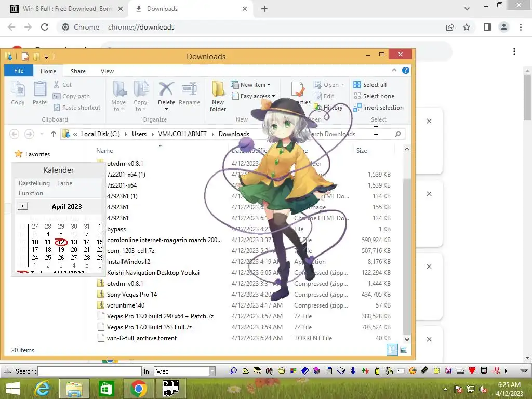Screen dimensions: 532x399
Task: Switch to Details view toggle
Action: [x=392, y=350]
